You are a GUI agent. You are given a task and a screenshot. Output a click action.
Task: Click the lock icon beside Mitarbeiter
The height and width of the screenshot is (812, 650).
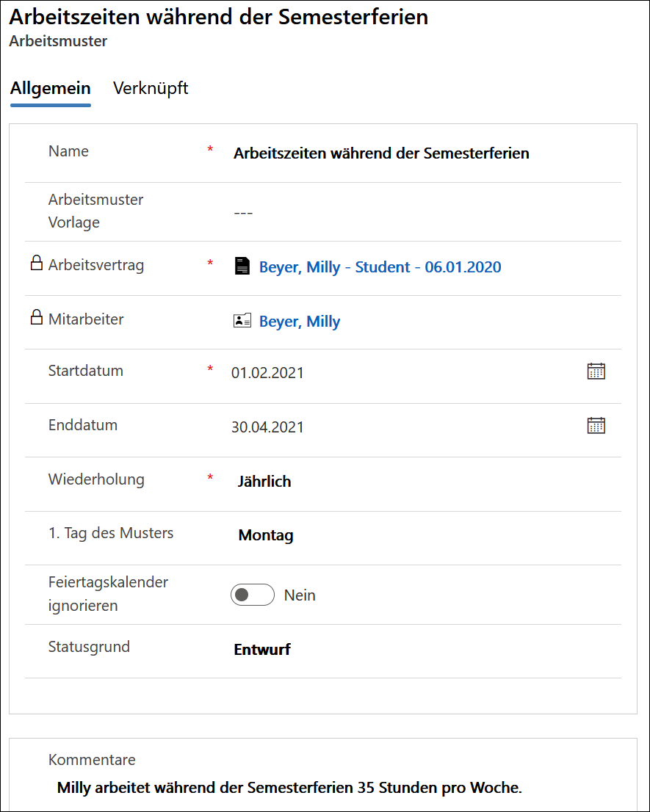point(36,317)
